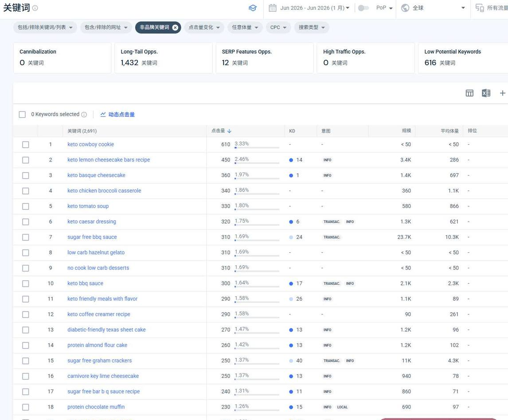Open carnivore key lime cheesecake link
This screenshot has width=508, height=420.
click(103, 376)
